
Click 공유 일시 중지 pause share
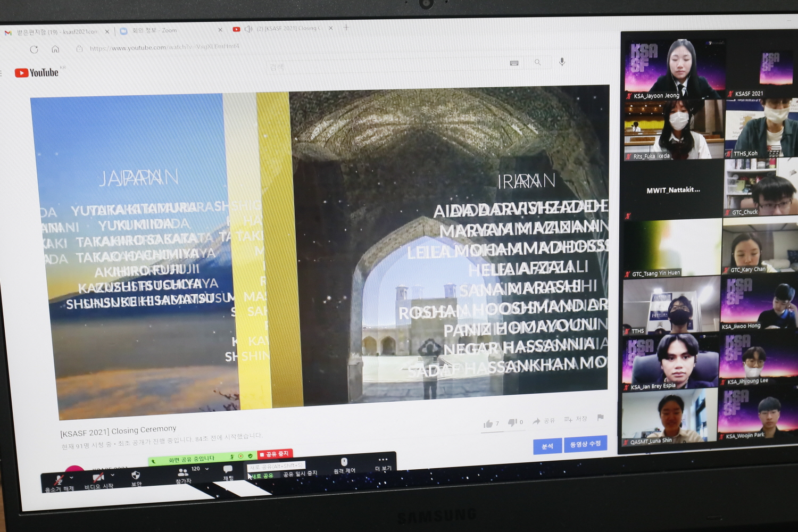coord(300,473)
